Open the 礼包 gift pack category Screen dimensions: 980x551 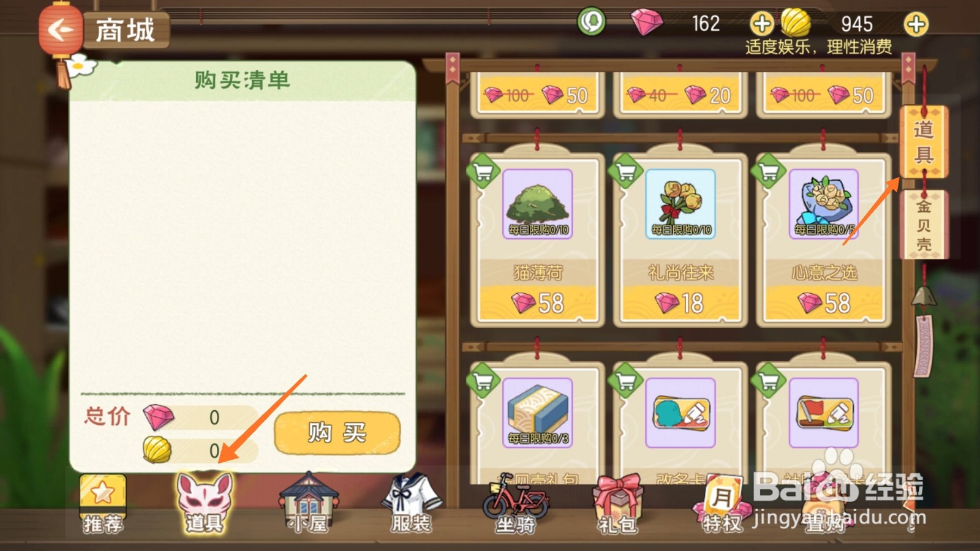click(x=617, y=505)
